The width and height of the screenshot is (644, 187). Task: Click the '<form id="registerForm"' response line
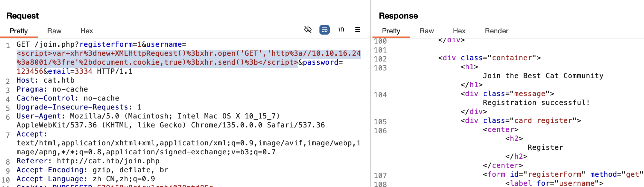pyautogui.click(x=563, y=175)
